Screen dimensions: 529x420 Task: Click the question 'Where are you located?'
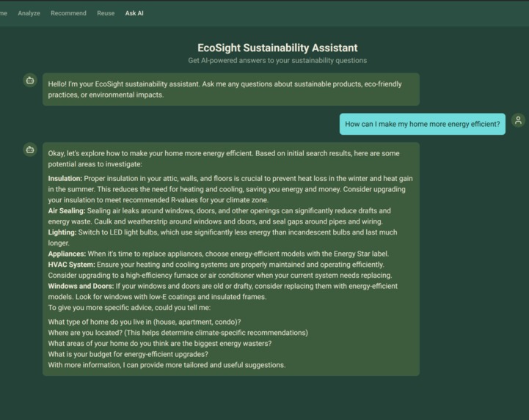178,333
